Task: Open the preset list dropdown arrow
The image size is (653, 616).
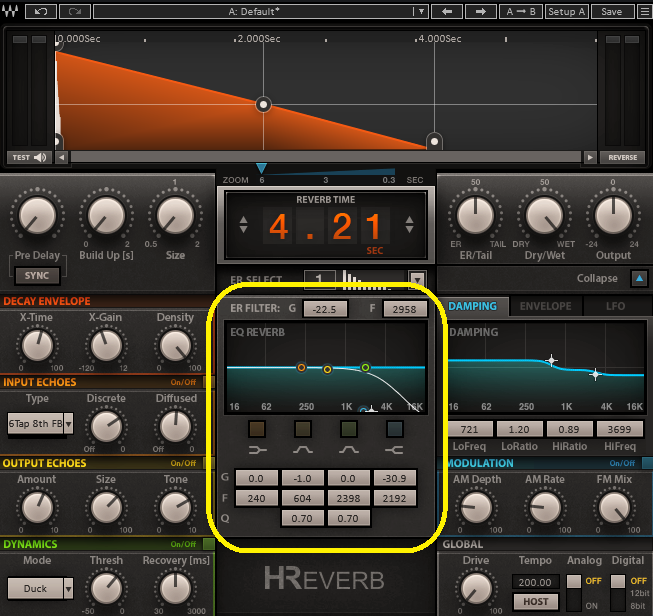Action: coord(422,11)
